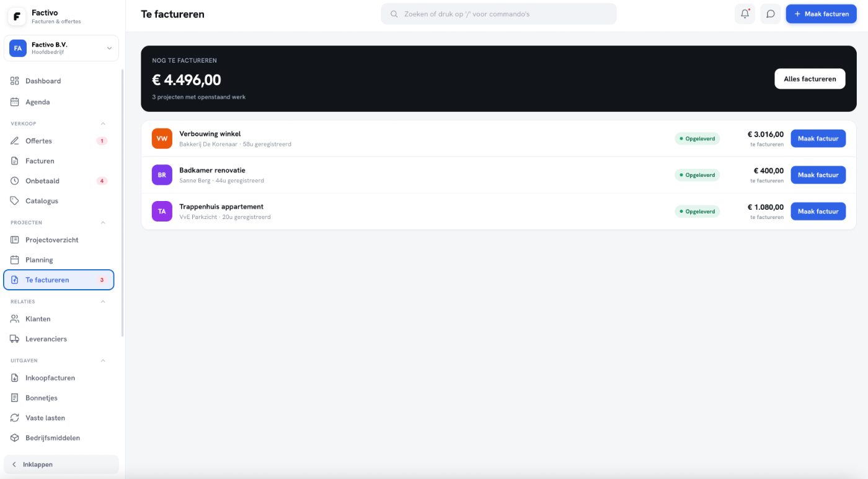The height and width of the screenshot is (479, 868).
Task: Click the Onbetaald badge showing 4
Action: 102,181
